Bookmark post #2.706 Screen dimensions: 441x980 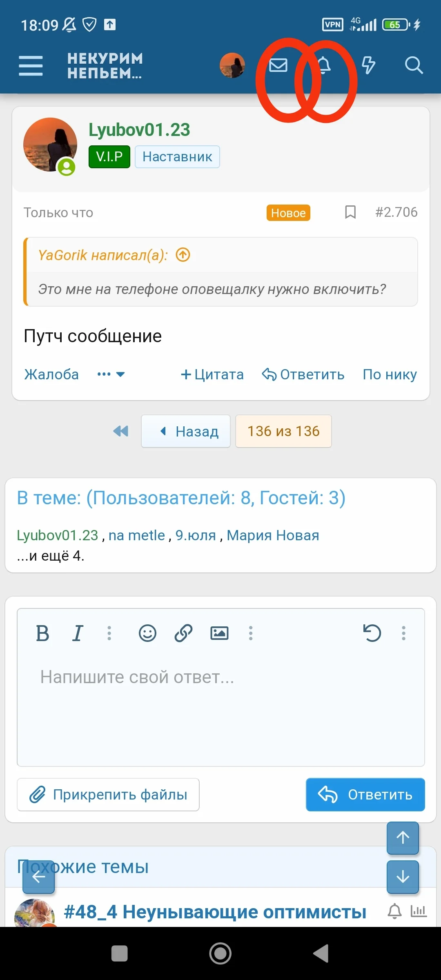[x=350, y=212]
